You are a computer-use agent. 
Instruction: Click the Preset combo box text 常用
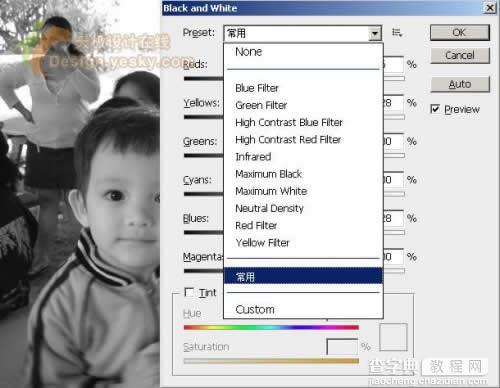236,33
